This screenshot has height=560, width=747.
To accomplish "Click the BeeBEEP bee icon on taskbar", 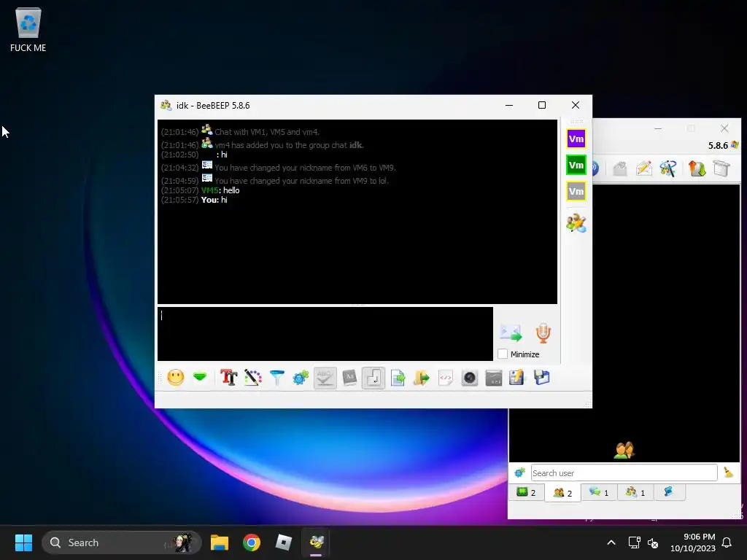I will click(317, 542).
